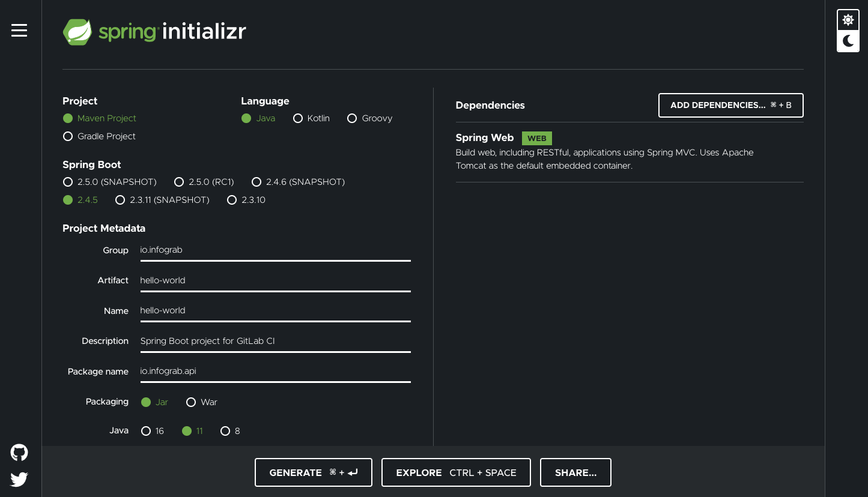Click the Generate button
This screenshot has height=497, width=868.
pos(314,472)
